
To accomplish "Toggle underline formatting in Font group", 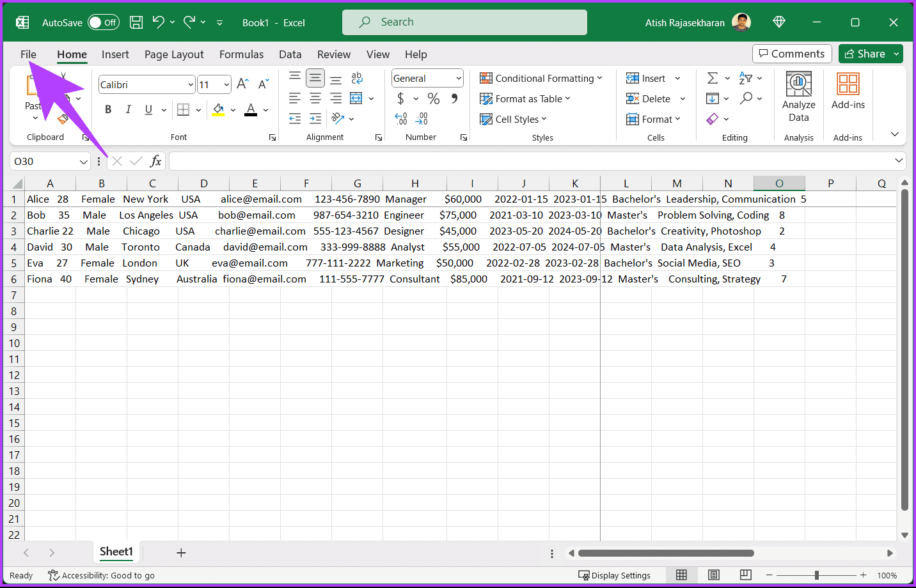I will [148, 109].
